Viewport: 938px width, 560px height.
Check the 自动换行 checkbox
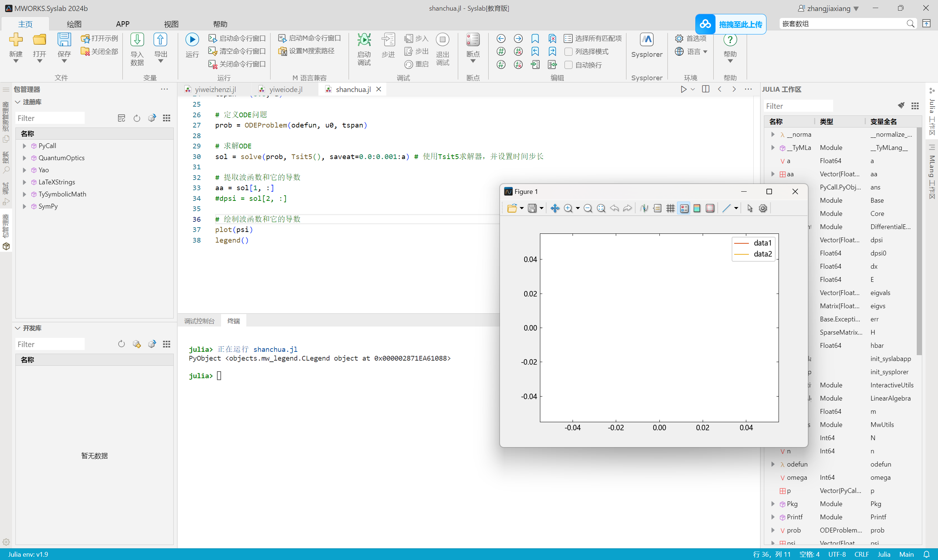click(568, 65)
